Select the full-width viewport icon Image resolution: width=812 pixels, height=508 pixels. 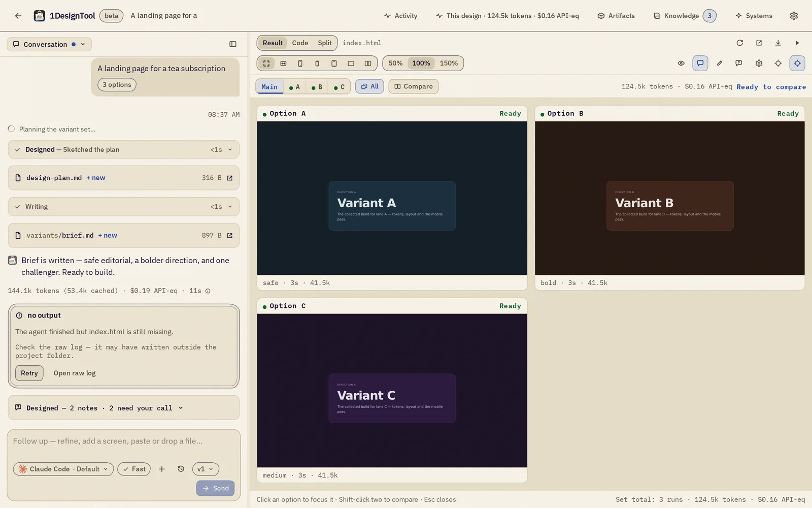pyautogui.click(x=283, y=63)
